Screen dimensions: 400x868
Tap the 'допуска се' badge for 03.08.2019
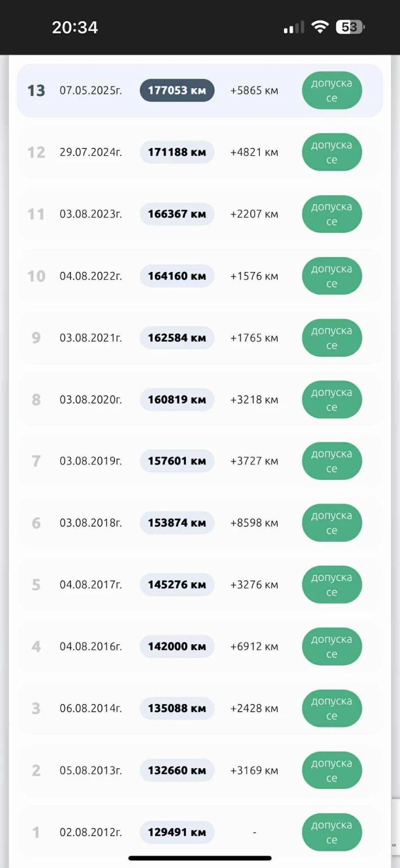point(332,461)
